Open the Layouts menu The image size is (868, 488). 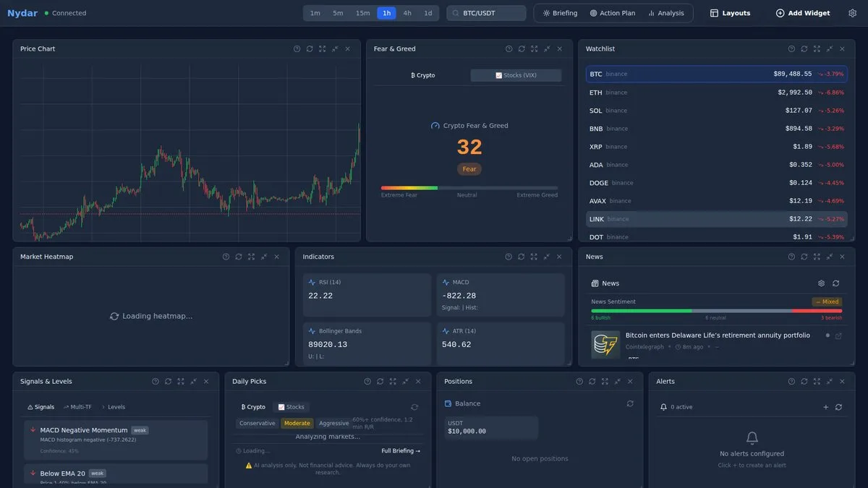pos(731,13)
